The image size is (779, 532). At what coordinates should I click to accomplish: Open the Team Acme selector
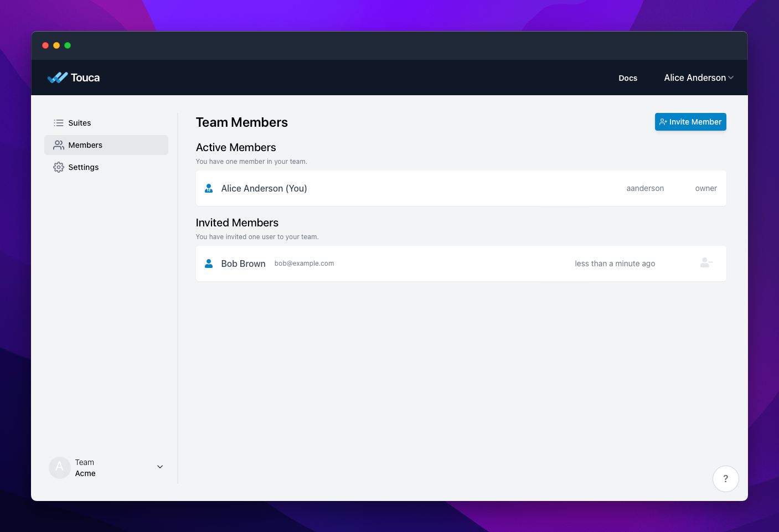pyautogui.click(x=106, y=468)
